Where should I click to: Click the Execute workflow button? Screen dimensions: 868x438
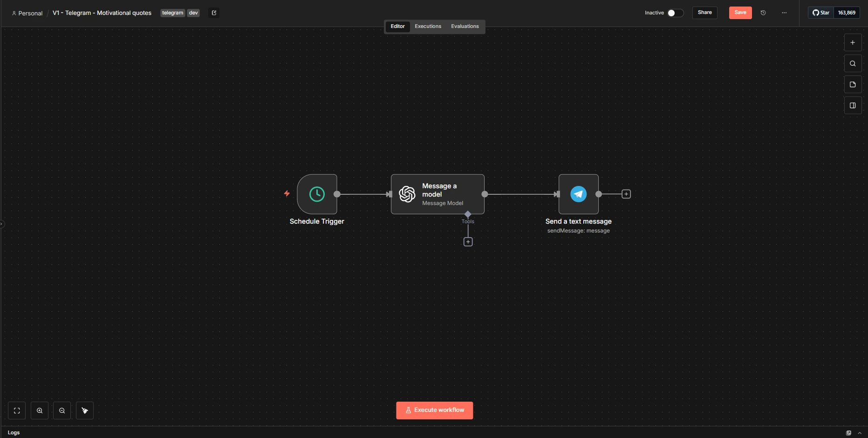[434, 411]
